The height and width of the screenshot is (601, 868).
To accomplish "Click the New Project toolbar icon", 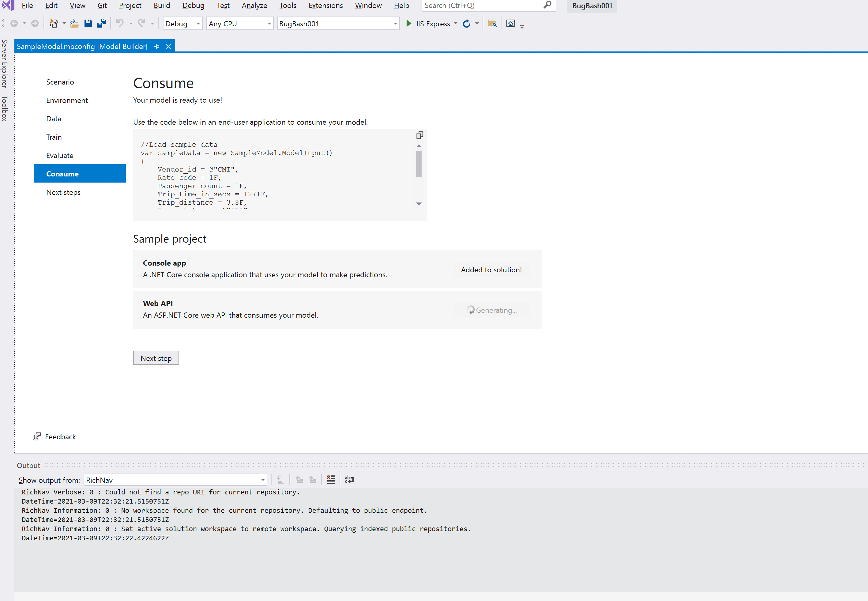I will (x=54, y=23).
